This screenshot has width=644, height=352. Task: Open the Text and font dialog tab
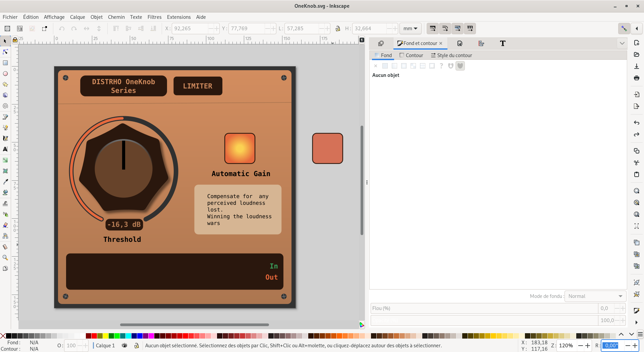tap(503, 43)
